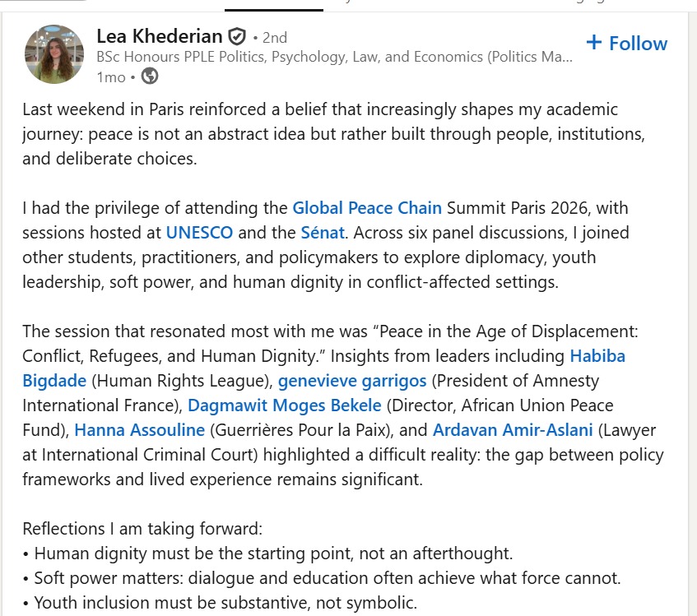This screenshot has height=616, width=697.
Task: Open the genevieve garrigos profile link
Action: (x=351, y=381)
